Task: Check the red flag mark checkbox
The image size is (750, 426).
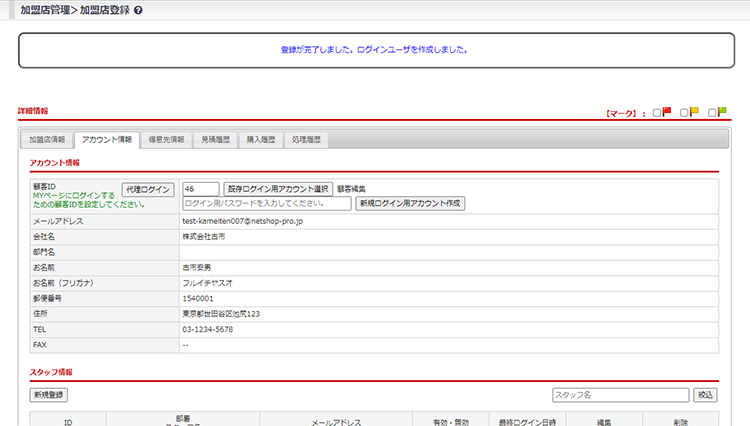Action: coord(657,113)
